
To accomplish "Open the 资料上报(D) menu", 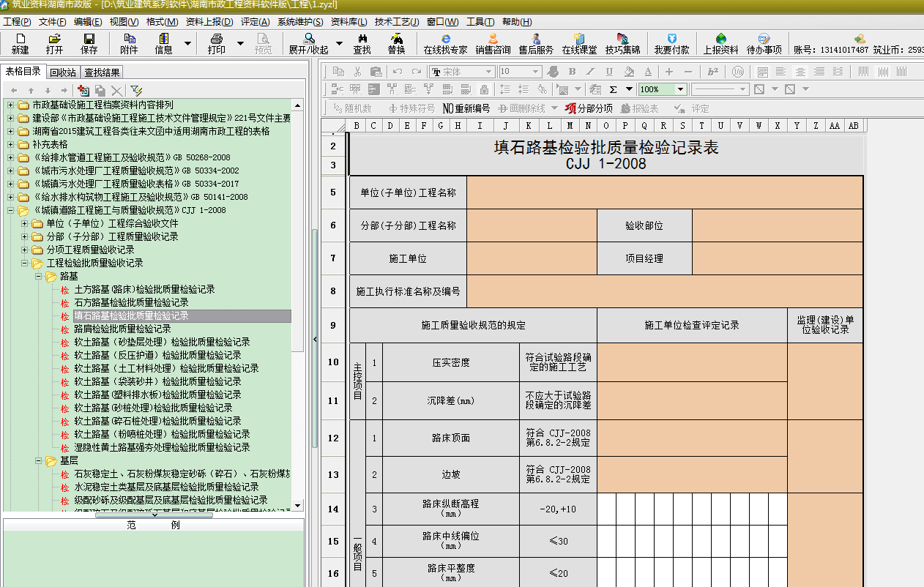I will click(209, 22).
